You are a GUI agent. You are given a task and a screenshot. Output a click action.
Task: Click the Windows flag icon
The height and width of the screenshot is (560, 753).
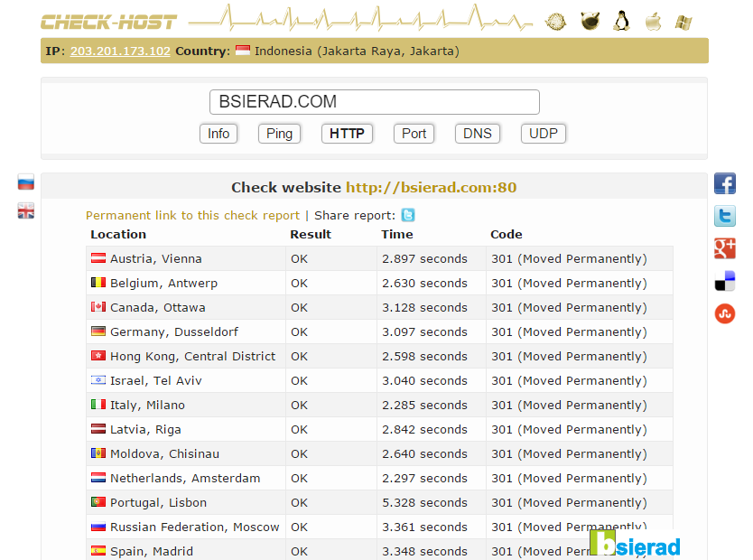(683, 22)
